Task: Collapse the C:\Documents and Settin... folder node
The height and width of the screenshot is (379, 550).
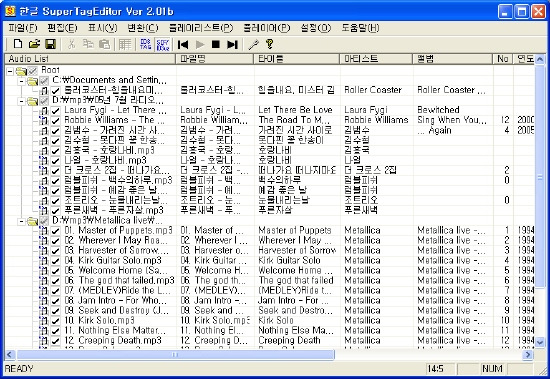Action: coord(21,81)
